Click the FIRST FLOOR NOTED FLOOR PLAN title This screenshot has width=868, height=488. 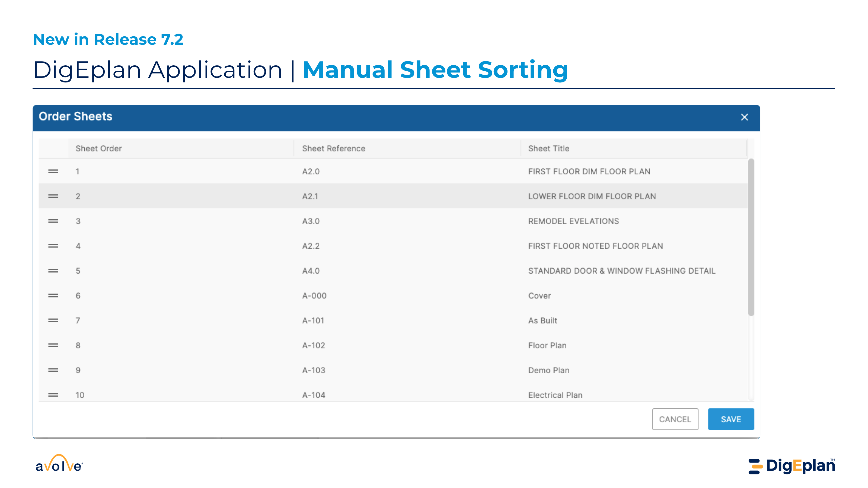pos(595,246)
